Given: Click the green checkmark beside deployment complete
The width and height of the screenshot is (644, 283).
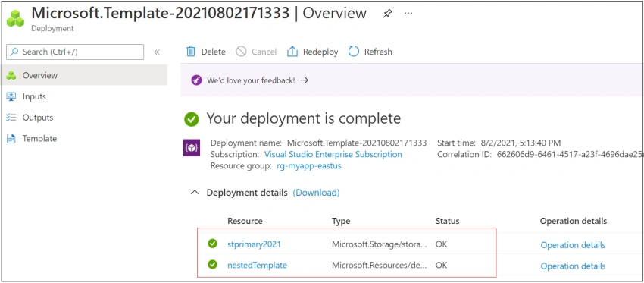Looking at the screenshot, I should click(x=192, y=119).
